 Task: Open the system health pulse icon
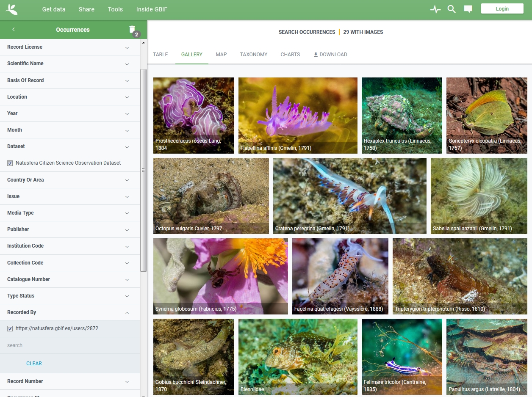point(435,9)
